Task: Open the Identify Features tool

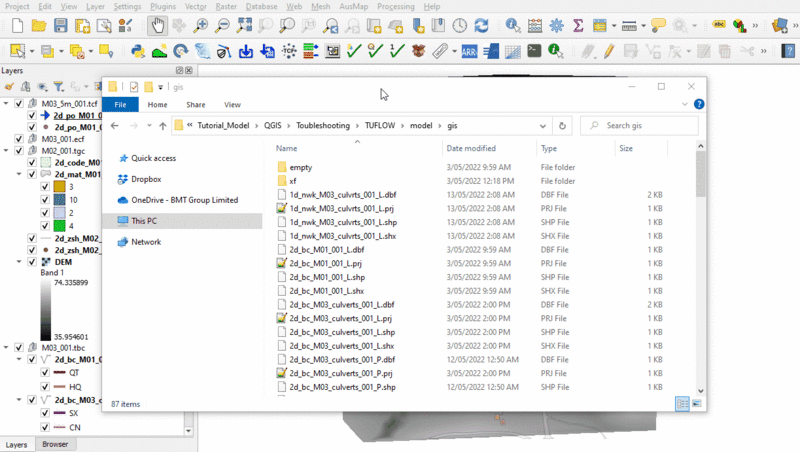Action: [512, 26]
